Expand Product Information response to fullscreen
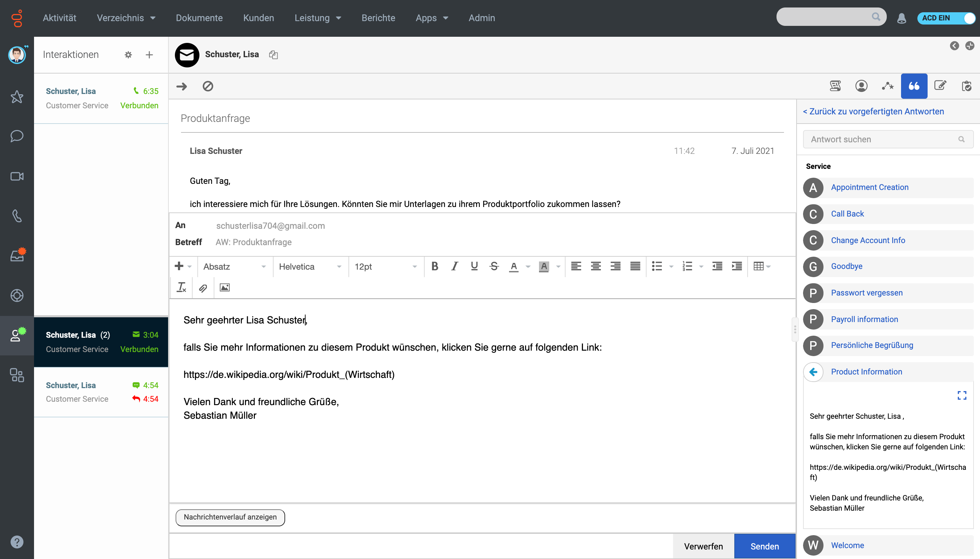This screenshot has width=980, height=559. 962,395
